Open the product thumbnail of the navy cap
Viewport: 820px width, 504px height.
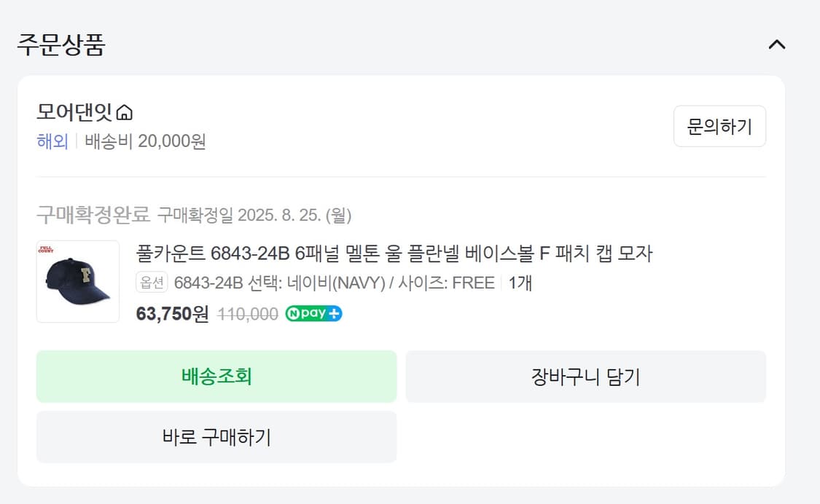coord(77,281)
